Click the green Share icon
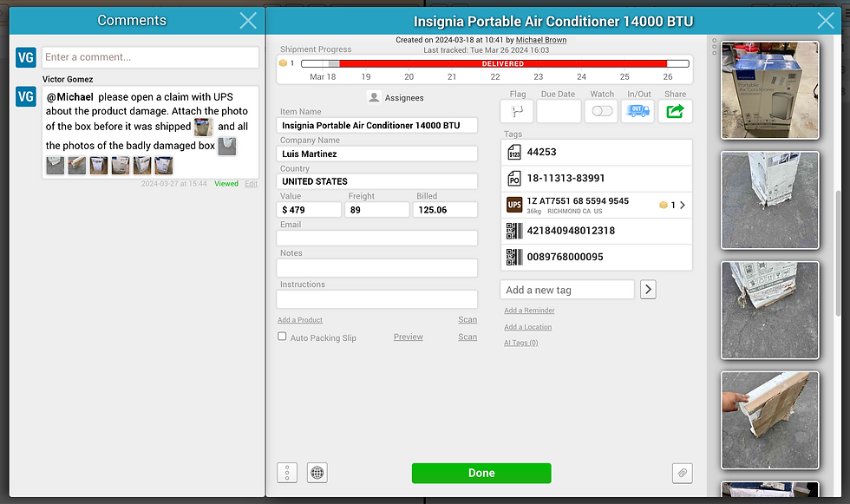The height and width of the screenshot is (504, 850). pos(675,112)
